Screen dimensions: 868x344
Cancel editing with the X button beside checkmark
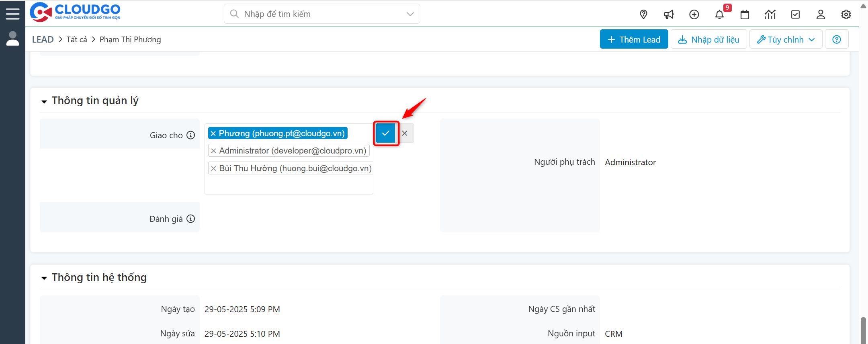point(405,133)
